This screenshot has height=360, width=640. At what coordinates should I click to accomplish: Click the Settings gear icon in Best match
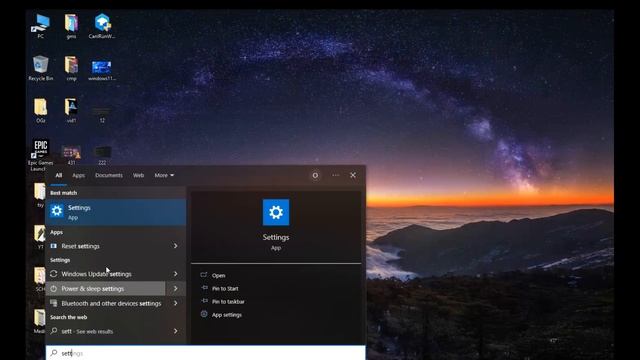tap(57, 211)
